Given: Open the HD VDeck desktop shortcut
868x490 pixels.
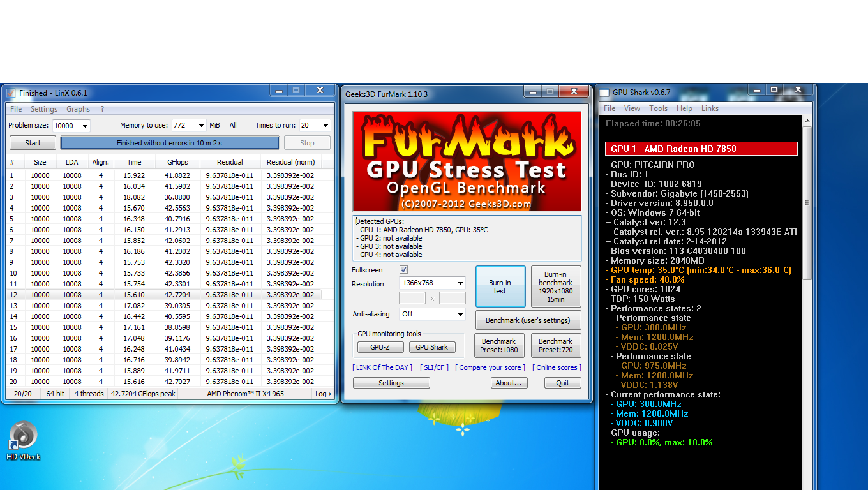Looking at the screenshot, I should coord(23,436).
